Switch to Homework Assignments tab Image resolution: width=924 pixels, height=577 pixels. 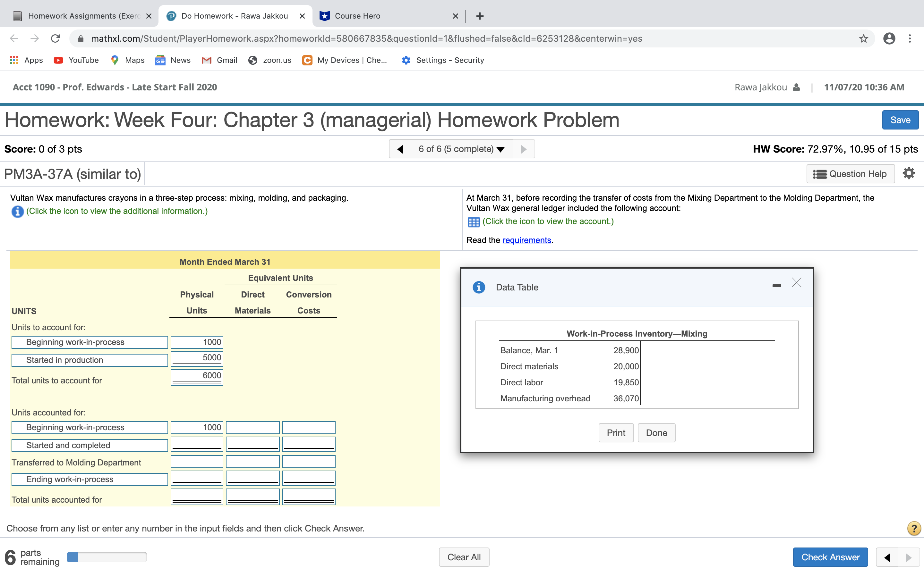click(82, 16)
